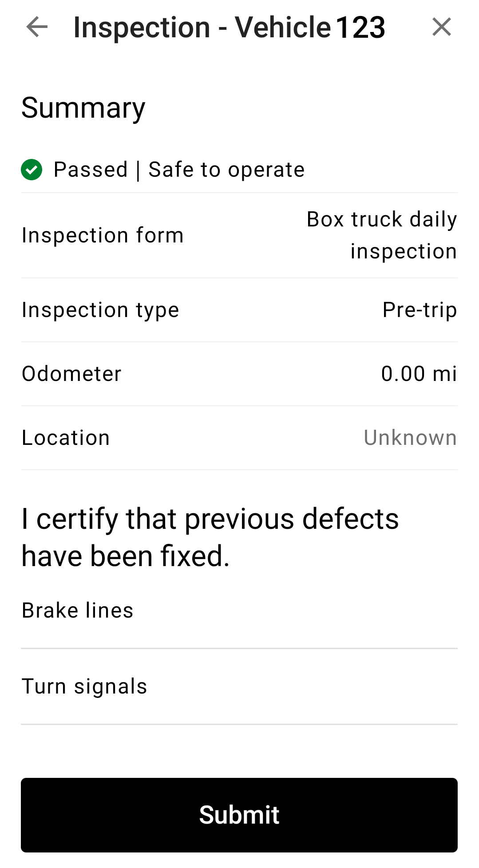This screenshot has height=868, width=479.
Task: Select the Brake lines defect item
Action: (x=239, y=610)
